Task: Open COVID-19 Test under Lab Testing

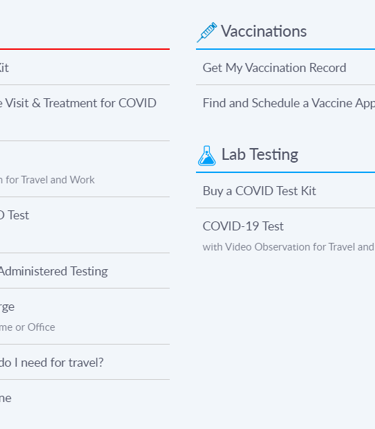Action: pyautogui.click(x=243, y=226)
